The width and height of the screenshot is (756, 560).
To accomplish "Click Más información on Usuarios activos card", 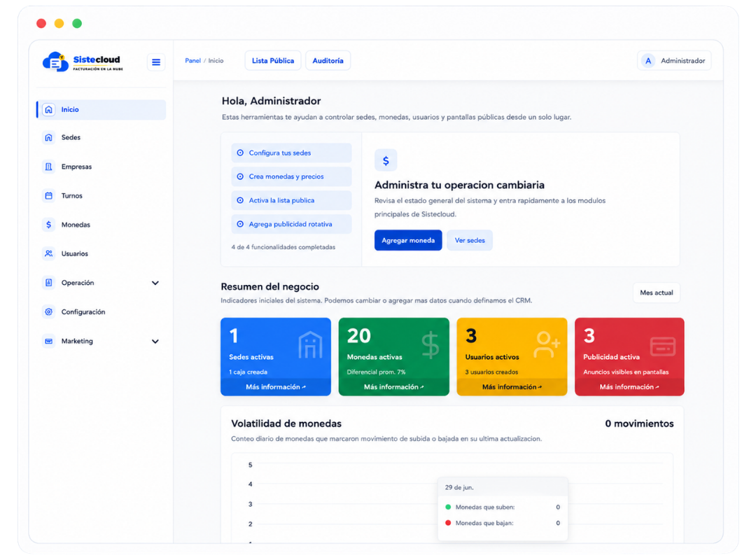I will (512, 387).
